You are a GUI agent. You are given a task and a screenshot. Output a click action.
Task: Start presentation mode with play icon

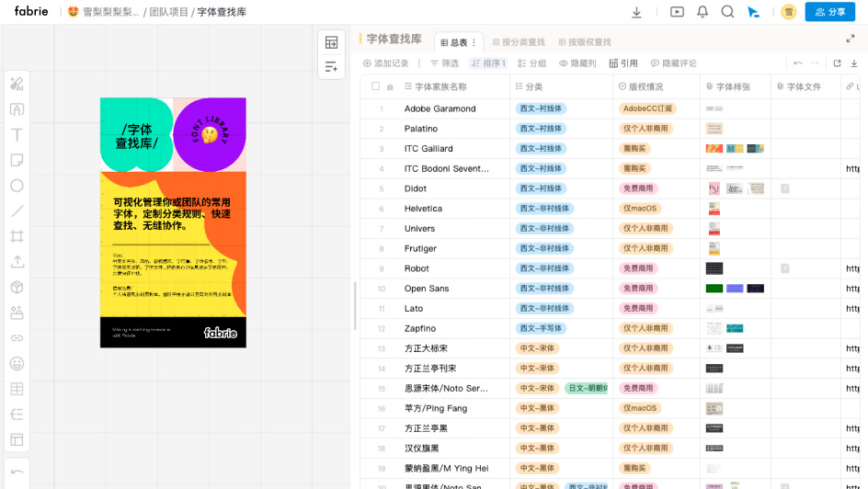click(x=677, y=12)
